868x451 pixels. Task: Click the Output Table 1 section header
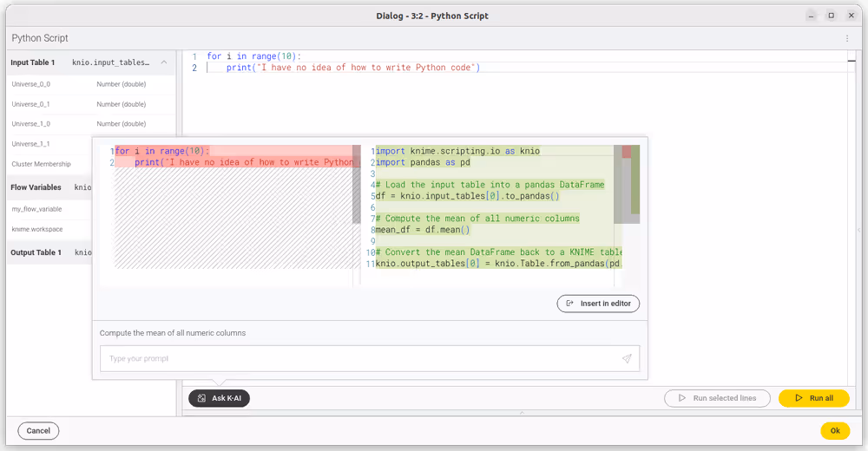coord(36,252)
